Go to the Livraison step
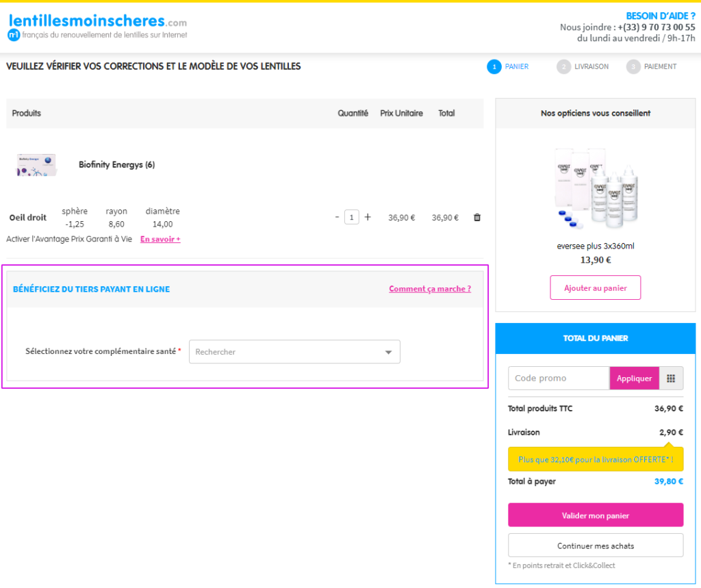701x588 pixels. [x=583, y=66]
